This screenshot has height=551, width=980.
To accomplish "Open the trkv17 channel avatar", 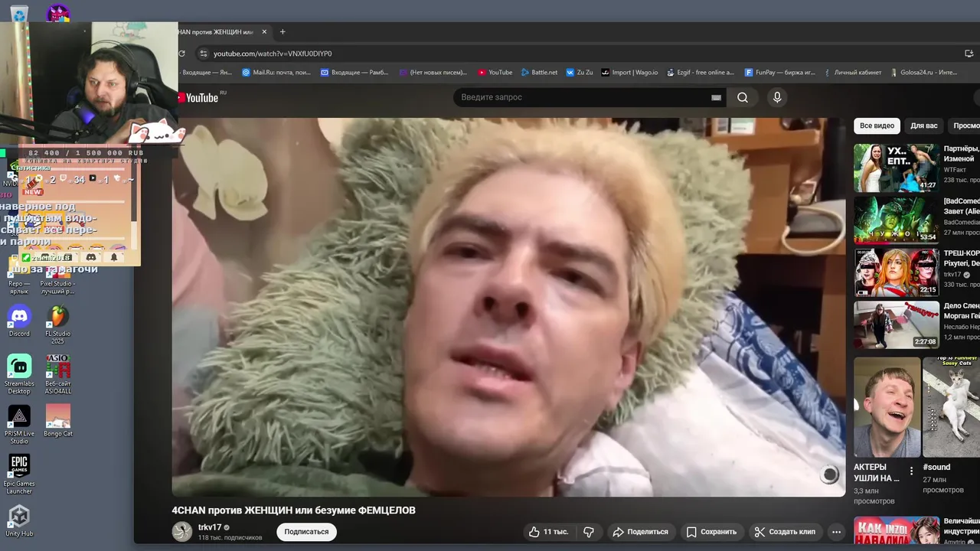I will pyautogui.click(x=182, y=532).
